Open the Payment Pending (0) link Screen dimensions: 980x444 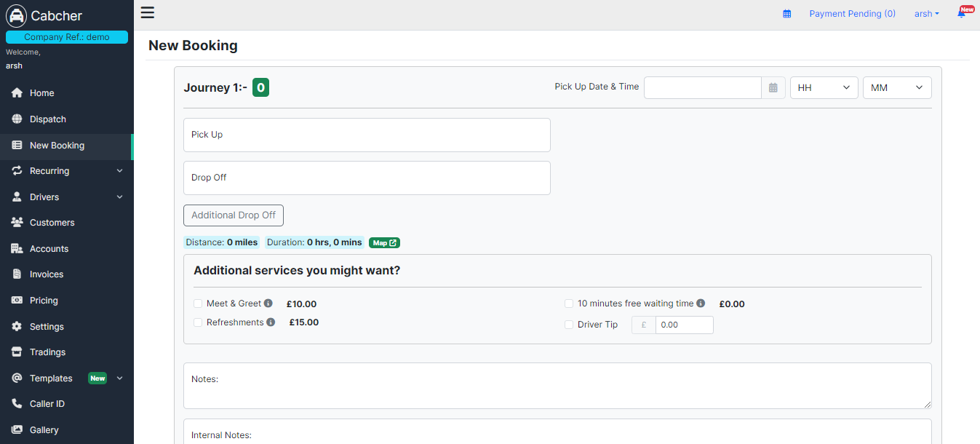point(852,14)
